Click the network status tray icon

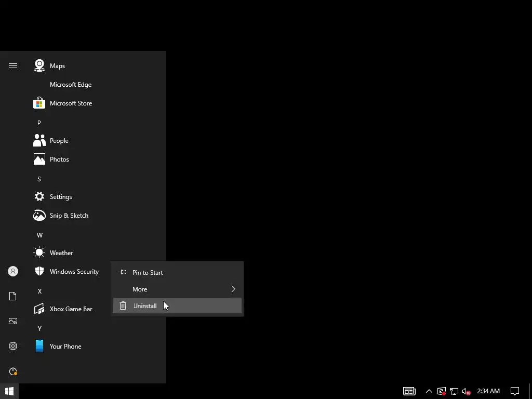[x=454, y=391]
